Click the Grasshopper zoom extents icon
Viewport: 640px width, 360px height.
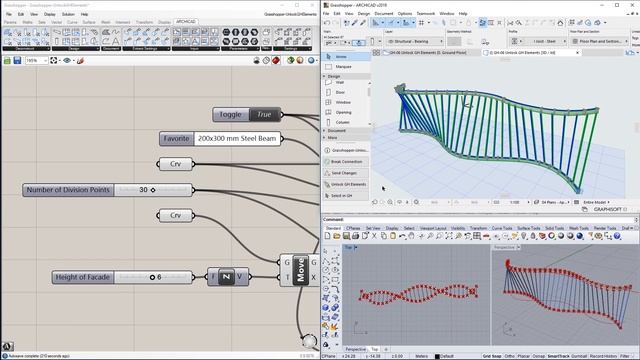pos(53,60)
